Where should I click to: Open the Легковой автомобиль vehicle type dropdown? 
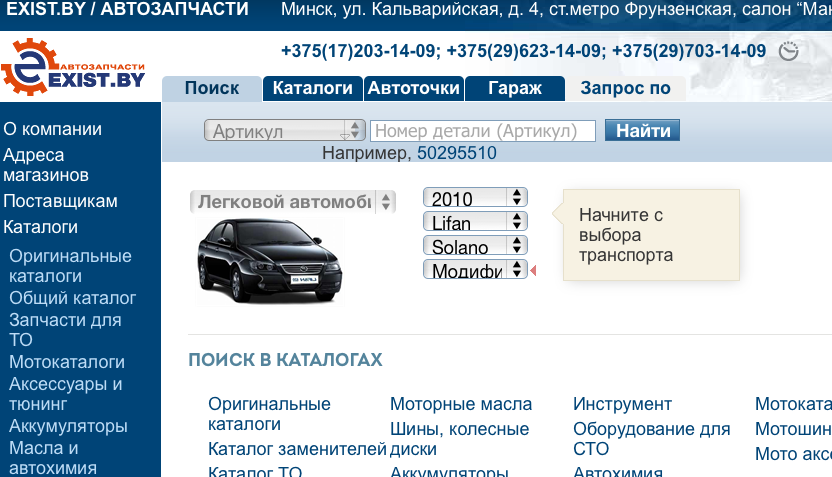tap(293, 202)
